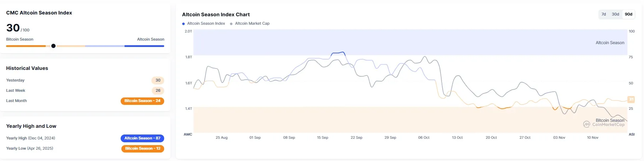The image size is (644, 161).
Task: Toggle Altcoin Season Index legend dot
Action: click(183, 24)
